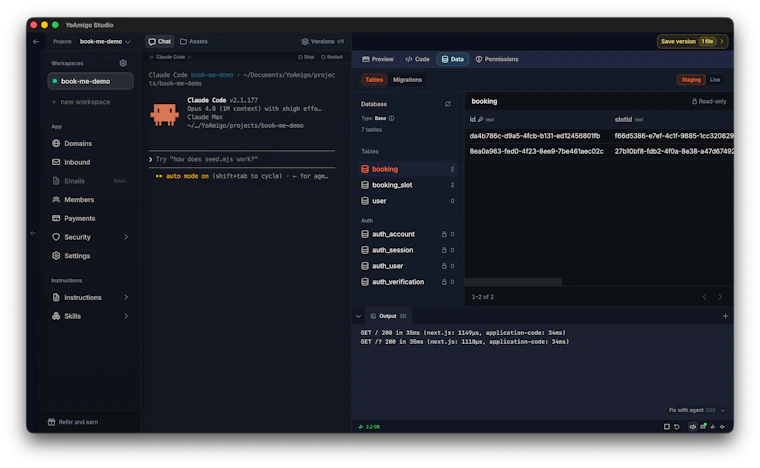Switch to the Permissions tab
Viewport: 760px width, 468px height.
497,59
